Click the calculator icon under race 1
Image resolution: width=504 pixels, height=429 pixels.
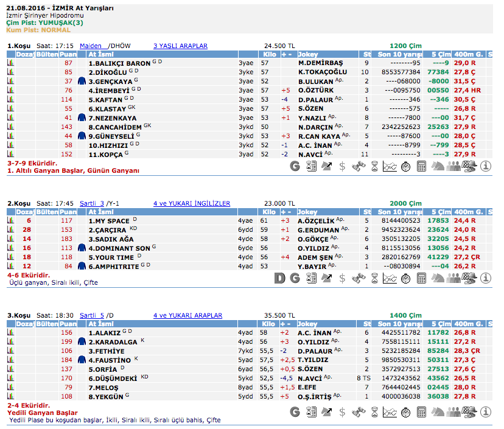click(x=421, y=166)
